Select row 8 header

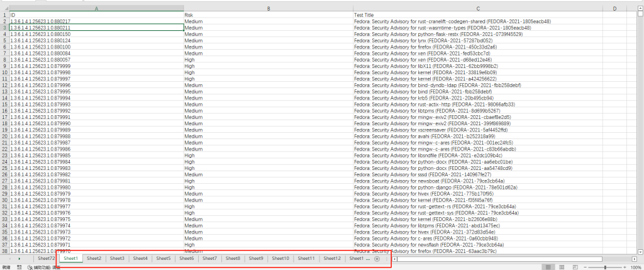pyautogui.click(x=4, y=60)
